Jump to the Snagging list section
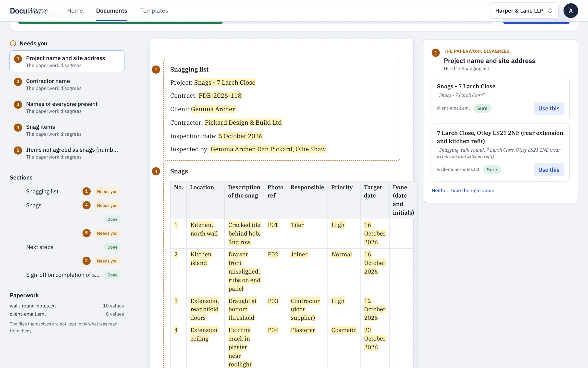The image size is (588, 368). click(x=42, y=191)
